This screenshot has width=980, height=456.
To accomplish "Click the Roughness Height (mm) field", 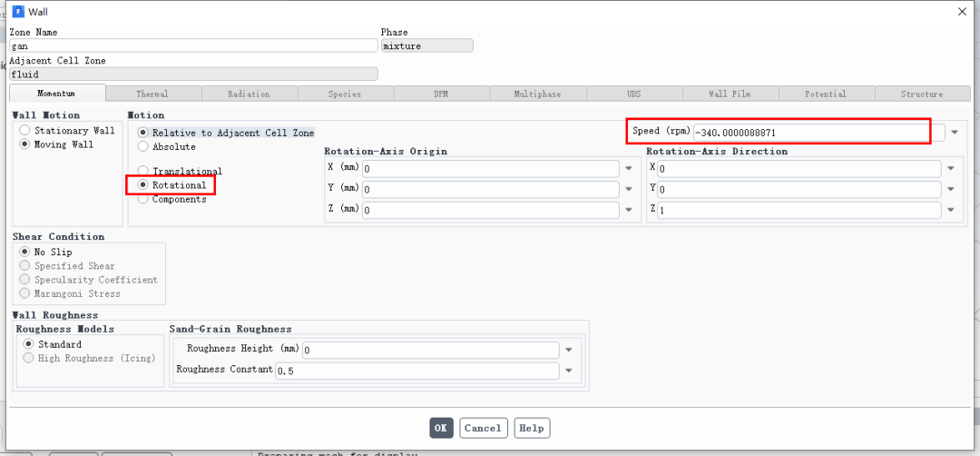I will coord(431,351).
